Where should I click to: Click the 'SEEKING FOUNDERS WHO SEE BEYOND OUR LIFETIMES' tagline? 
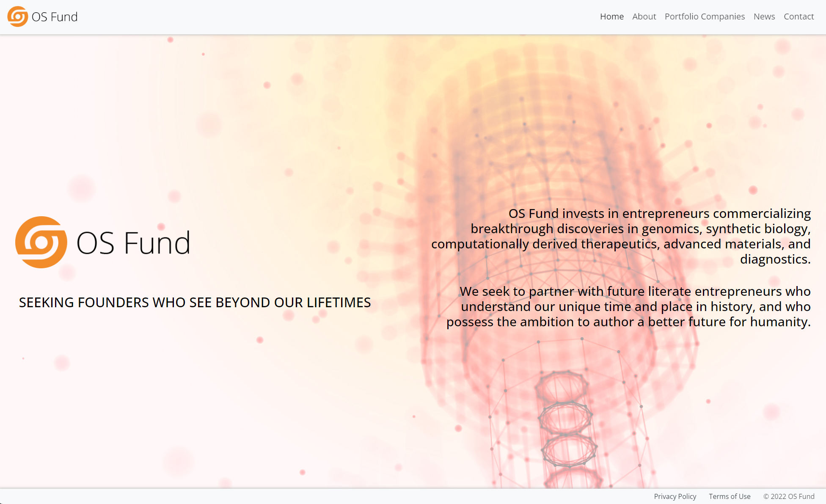coord(195,303)
